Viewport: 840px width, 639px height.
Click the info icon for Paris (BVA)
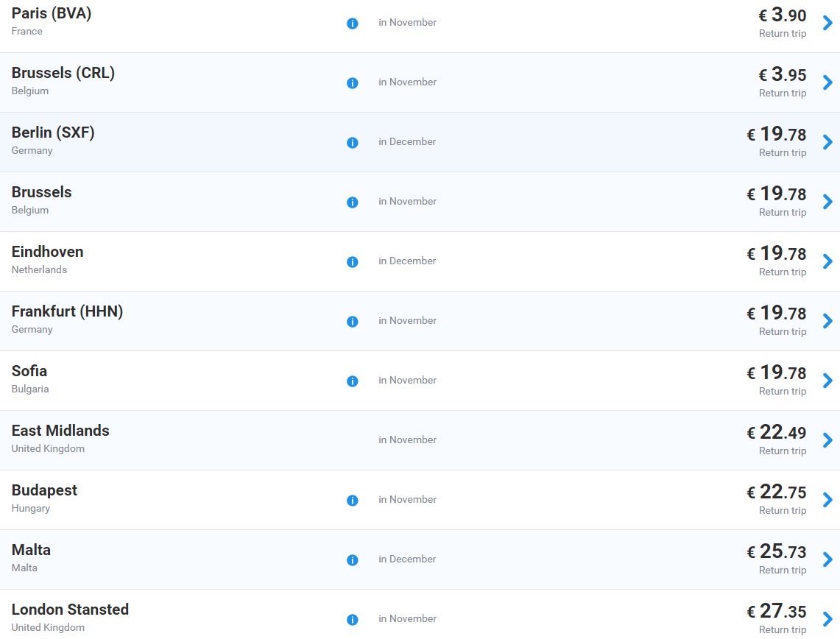[x=352, y=24]
